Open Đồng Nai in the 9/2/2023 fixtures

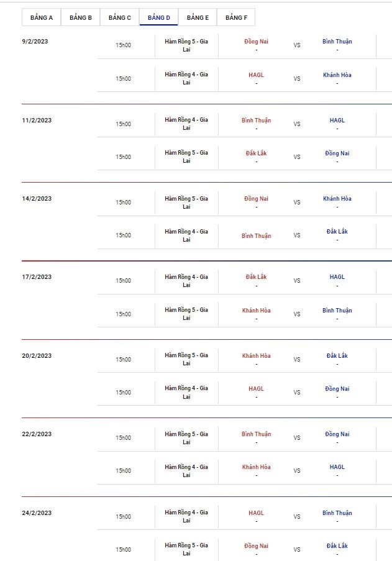256,42
